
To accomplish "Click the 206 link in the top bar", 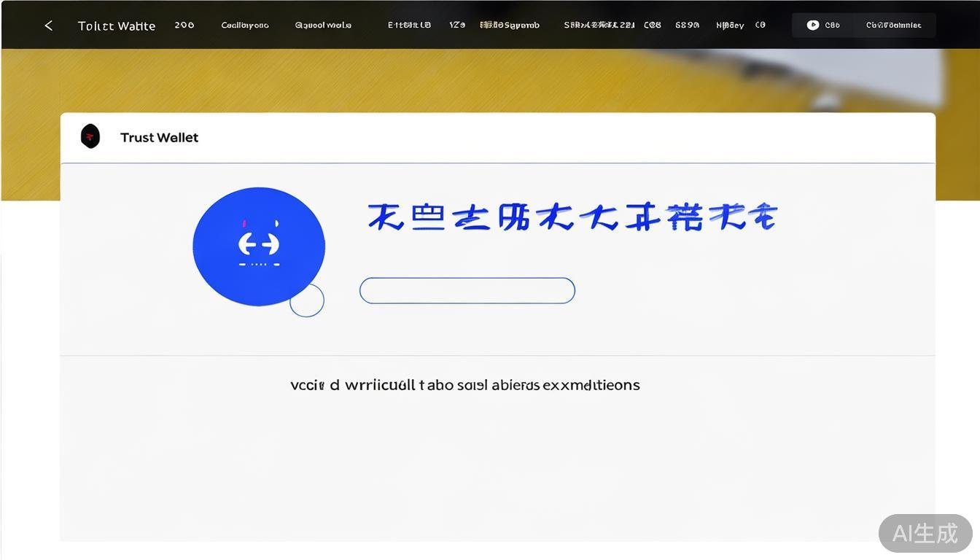I will (x=184, y=23).
